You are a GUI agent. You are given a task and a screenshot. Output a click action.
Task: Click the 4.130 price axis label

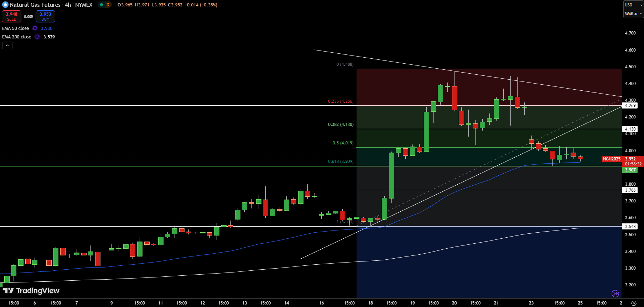coord(630,129)
